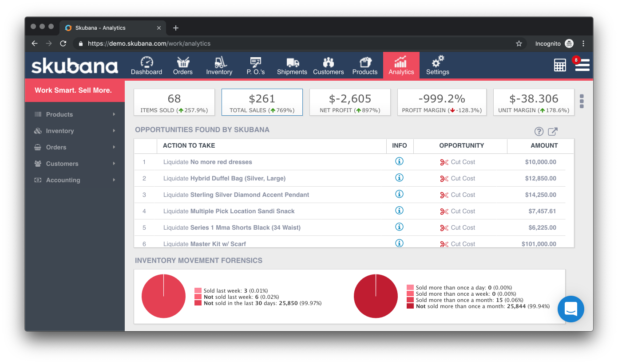Click the $10,000.00 amount
Viewport: 618px width, 364px height.
[x=540, y=162]
